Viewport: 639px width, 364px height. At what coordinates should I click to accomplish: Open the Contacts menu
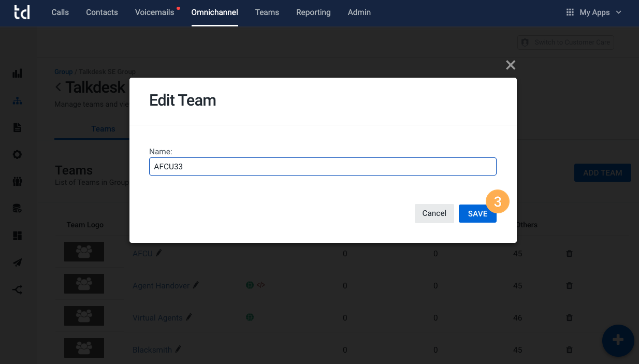point(102,12)
